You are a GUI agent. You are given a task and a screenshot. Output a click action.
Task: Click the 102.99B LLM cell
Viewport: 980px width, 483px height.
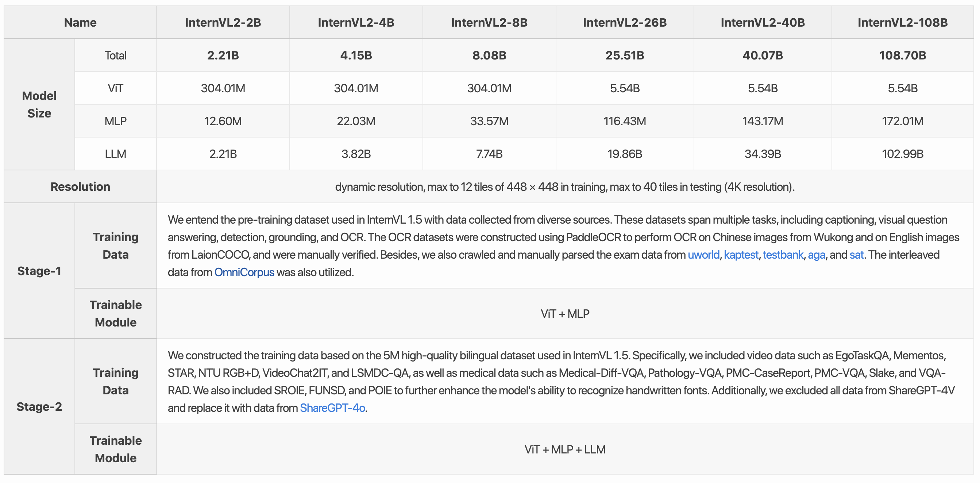[902, 154]
